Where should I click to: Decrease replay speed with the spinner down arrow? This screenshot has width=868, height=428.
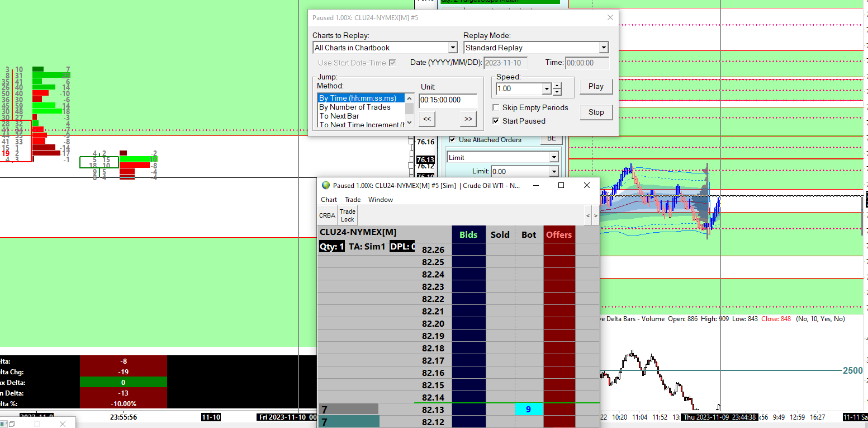click(557, 92)
